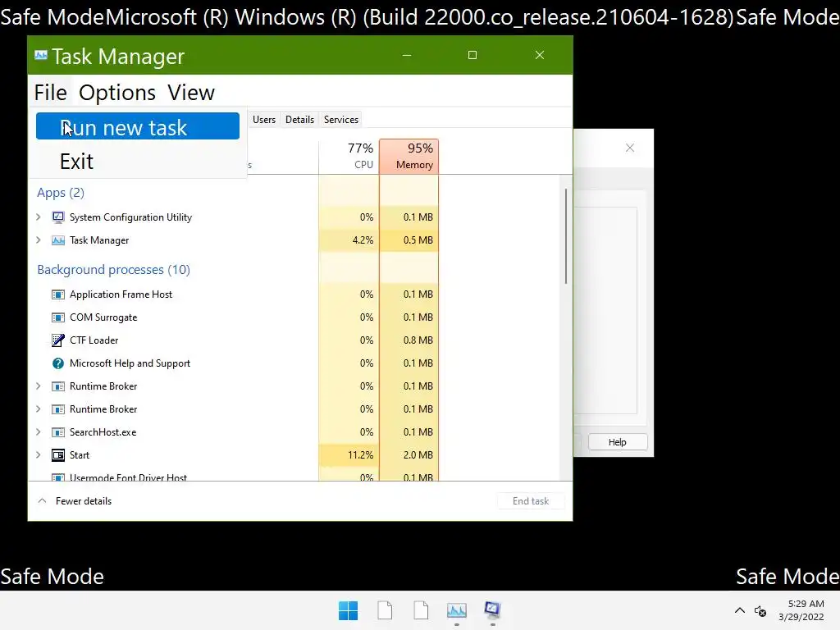The image size is (840, 630).
Task: Click the process list vertical scrollbar
Action: tap(566, 235)
